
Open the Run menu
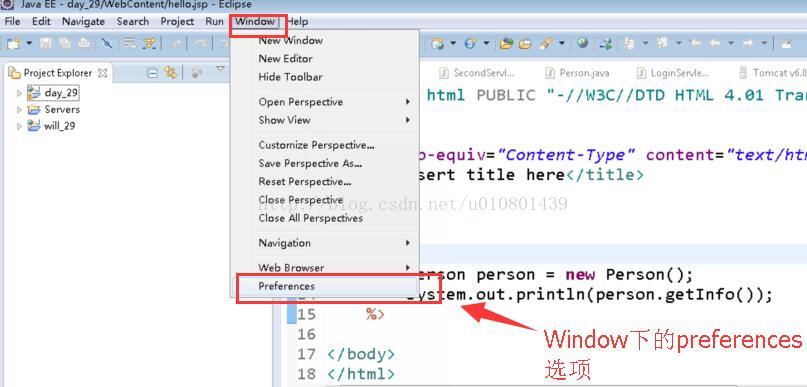214,22
